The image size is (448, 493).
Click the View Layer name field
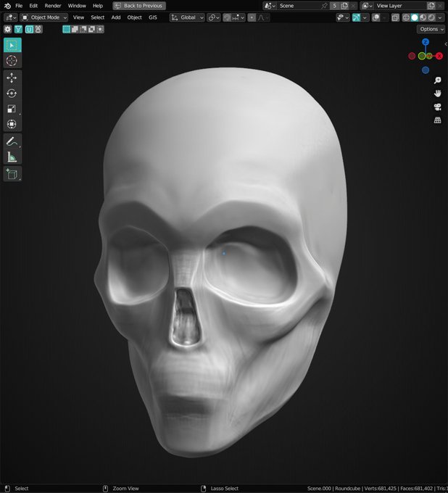[x=400, y=6]
